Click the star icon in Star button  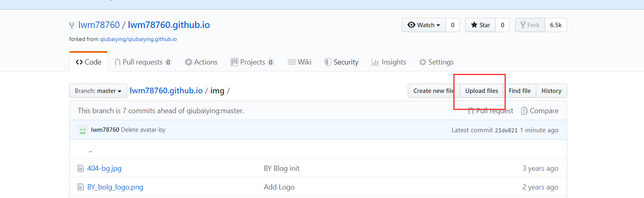[474, 25]
